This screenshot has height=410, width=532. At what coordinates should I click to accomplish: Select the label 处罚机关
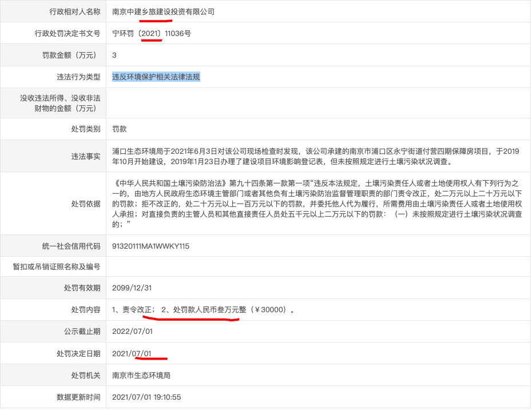(86, 376)
